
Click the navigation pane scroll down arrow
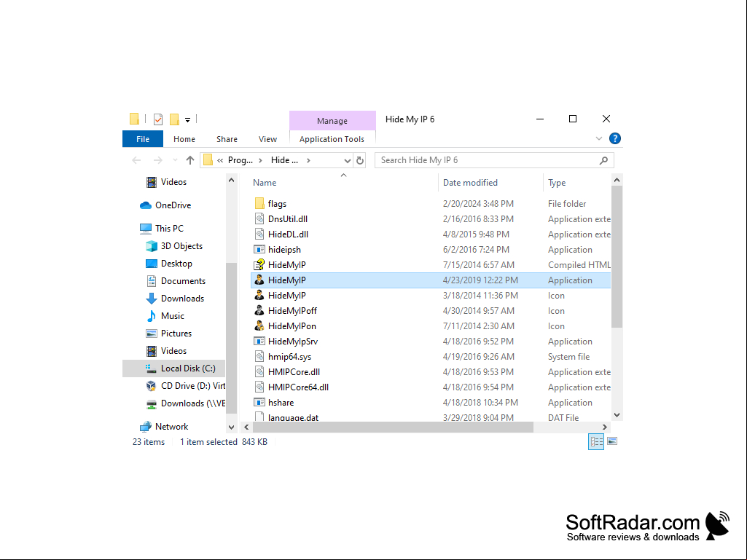pos(231,427)
